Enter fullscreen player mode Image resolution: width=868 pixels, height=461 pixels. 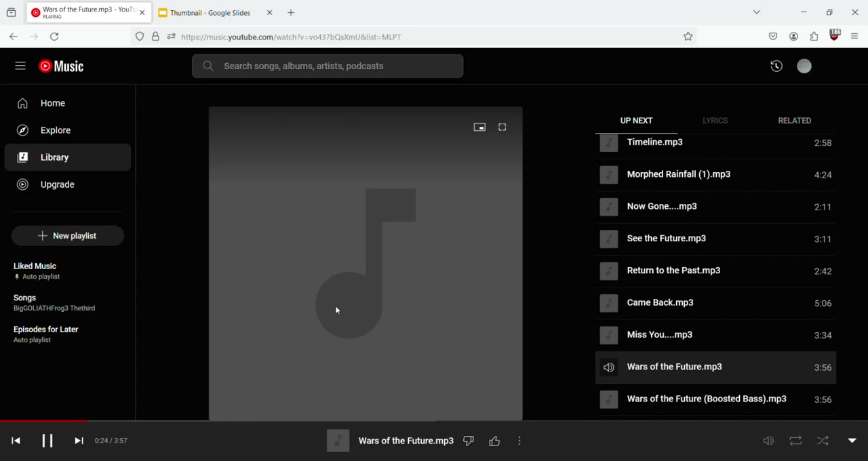coord(502,127)
